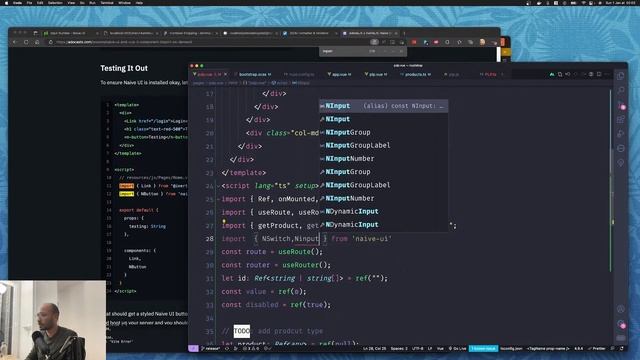Click the browser profile avatar icon
This screenshot has width=640, height=360.
482,42
